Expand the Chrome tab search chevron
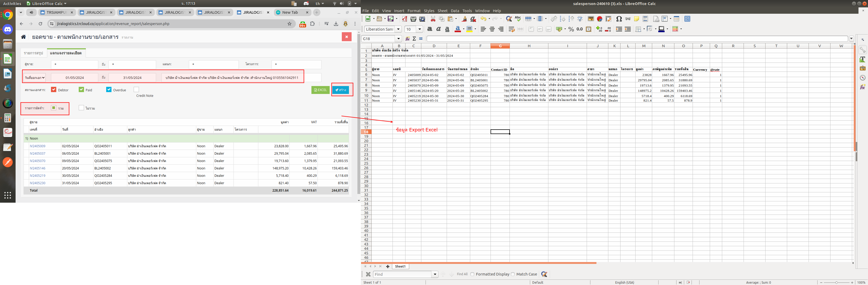This screenshot has width=868, height=285. [x=21, y=12]
